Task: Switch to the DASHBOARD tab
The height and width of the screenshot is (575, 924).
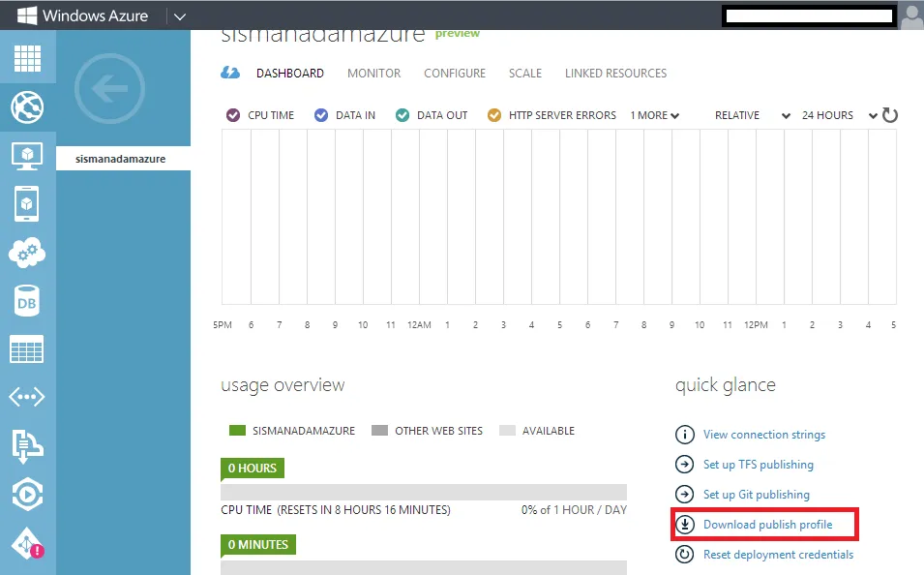Action: pyautogui.click(x=290, y=74)
